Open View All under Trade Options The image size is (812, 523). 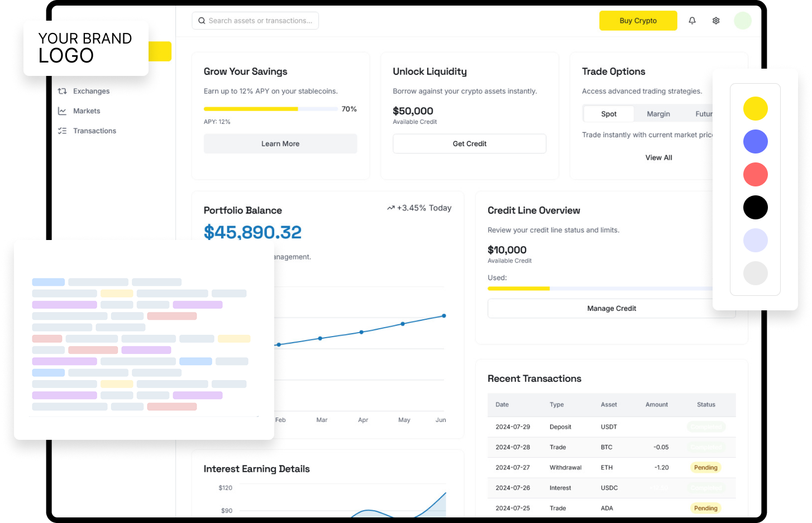pos(659,157)
